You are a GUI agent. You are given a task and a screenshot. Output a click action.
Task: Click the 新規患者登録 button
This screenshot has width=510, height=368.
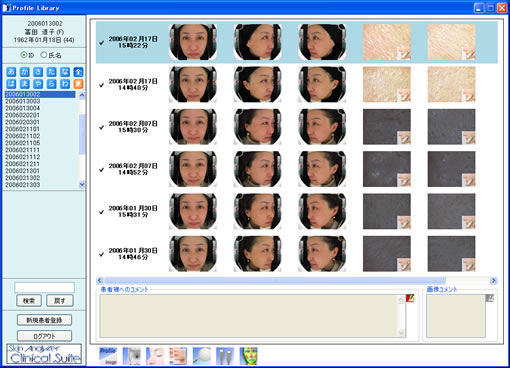(44, 320)
